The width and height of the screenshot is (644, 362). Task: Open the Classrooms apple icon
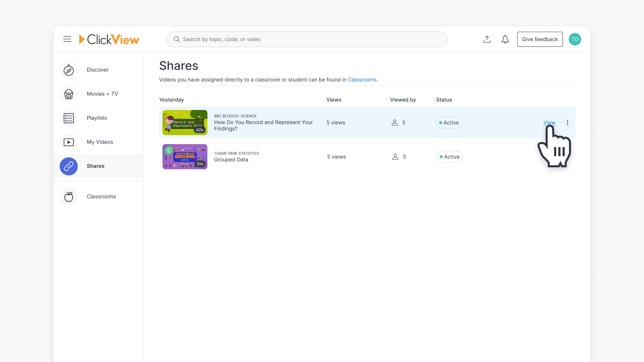(x=68, y=197)
